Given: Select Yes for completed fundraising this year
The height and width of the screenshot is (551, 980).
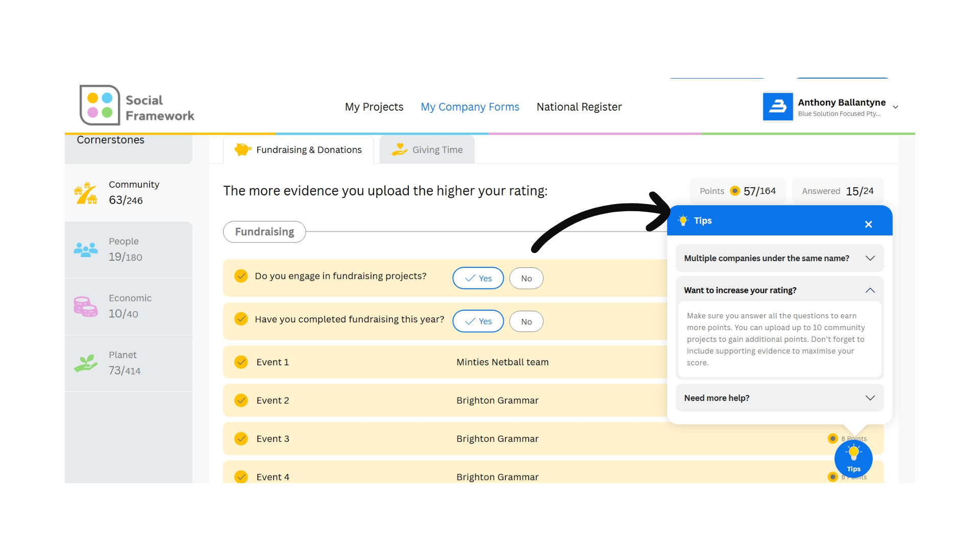Looking at the screenshot, I should click(478, 321).
